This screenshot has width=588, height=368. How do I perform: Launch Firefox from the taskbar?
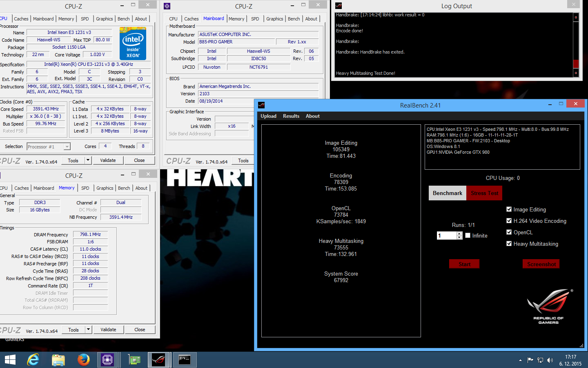click(83, 360)
